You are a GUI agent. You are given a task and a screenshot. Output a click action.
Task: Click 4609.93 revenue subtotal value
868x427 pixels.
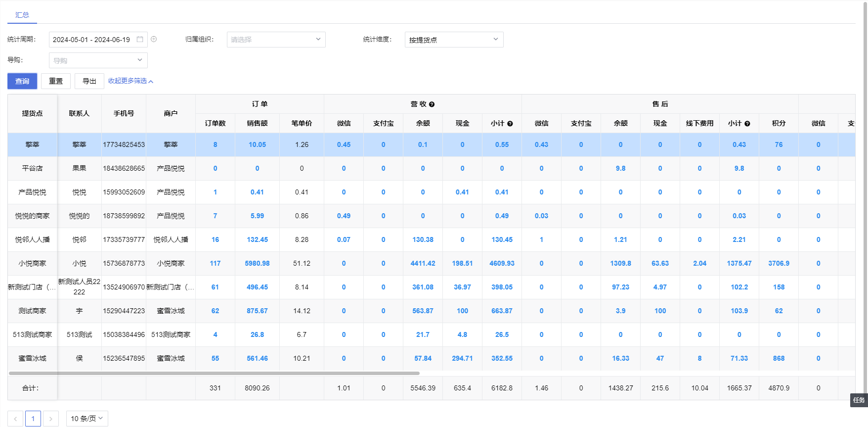[502, 263]
